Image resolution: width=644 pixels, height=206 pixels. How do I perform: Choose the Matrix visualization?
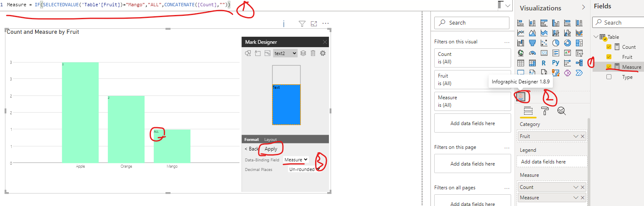[532, 63]
